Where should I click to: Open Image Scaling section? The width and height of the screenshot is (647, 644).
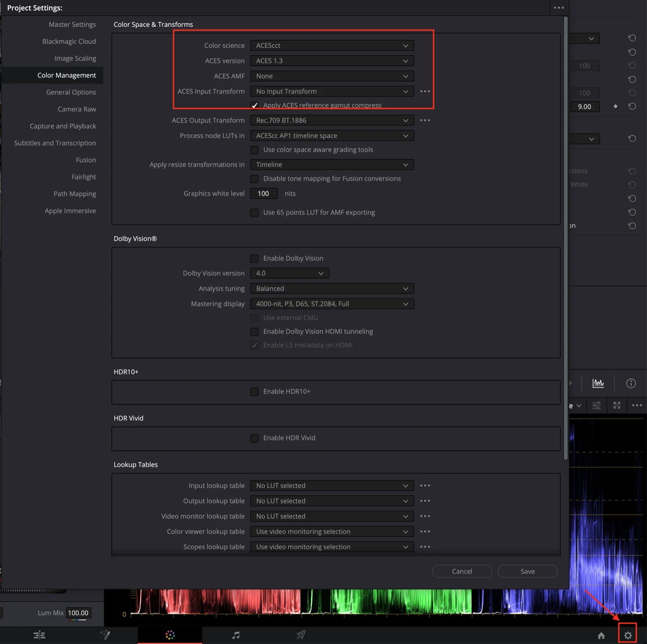pos(75,58)
